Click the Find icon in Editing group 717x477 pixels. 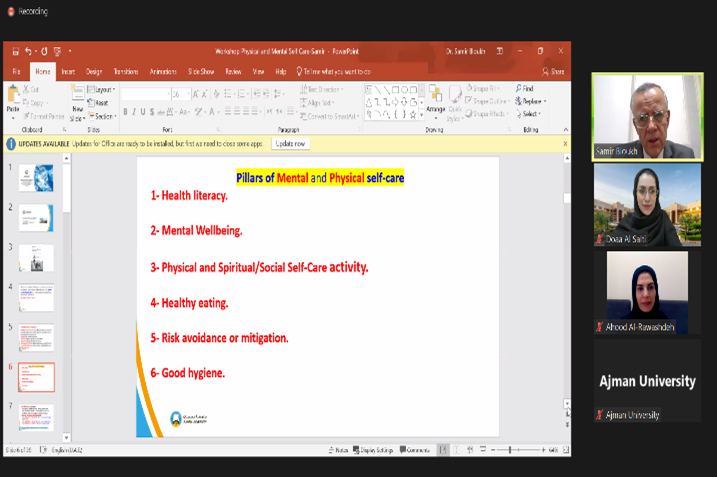526,89
